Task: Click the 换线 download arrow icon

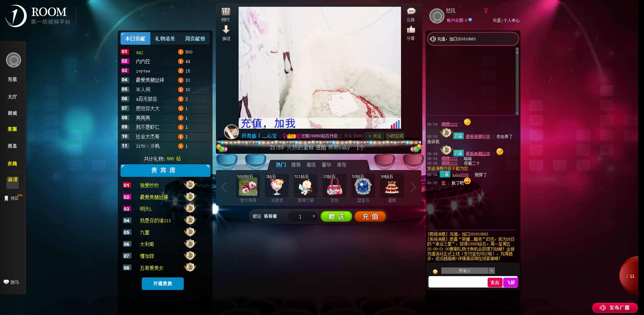Action: (226, 29)
